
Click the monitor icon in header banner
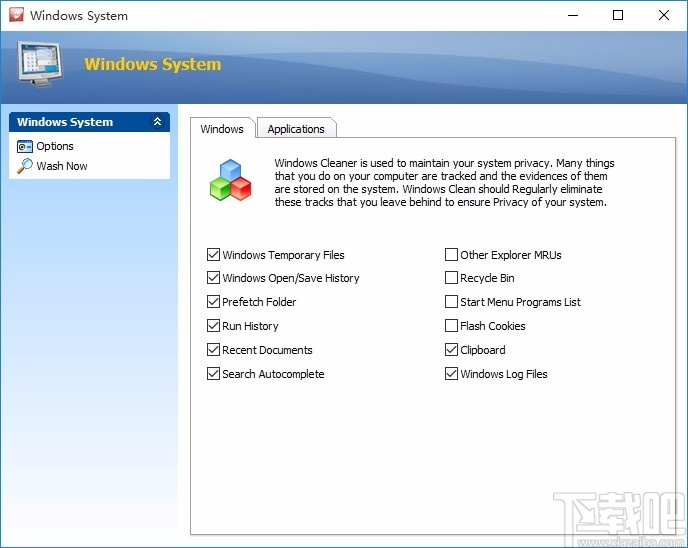click(x=40, y=63)
